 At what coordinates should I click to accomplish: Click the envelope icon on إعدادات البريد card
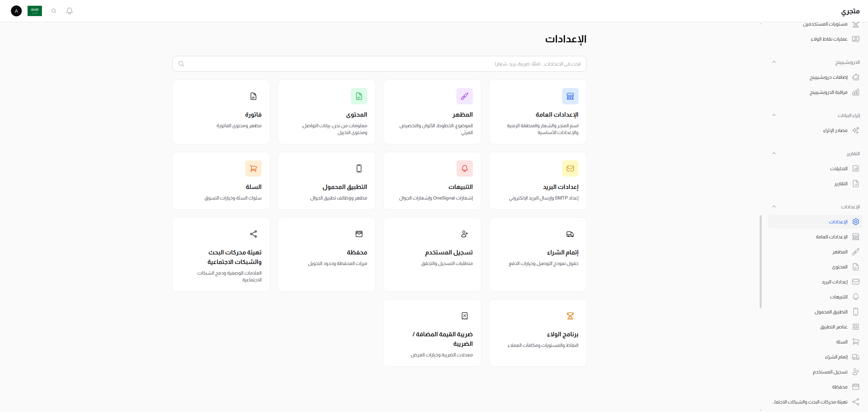pyautogui.click(x=570, y=168)
